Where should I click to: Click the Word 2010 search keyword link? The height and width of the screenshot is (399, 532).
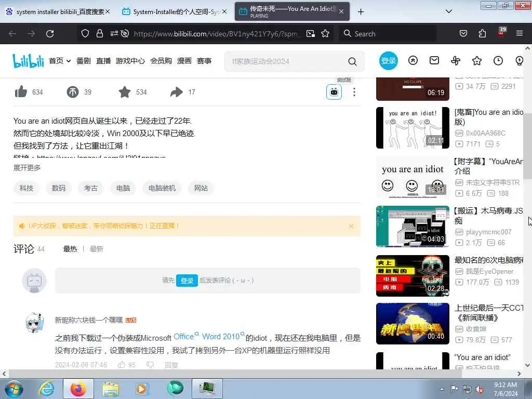click(x=223, y=337)
